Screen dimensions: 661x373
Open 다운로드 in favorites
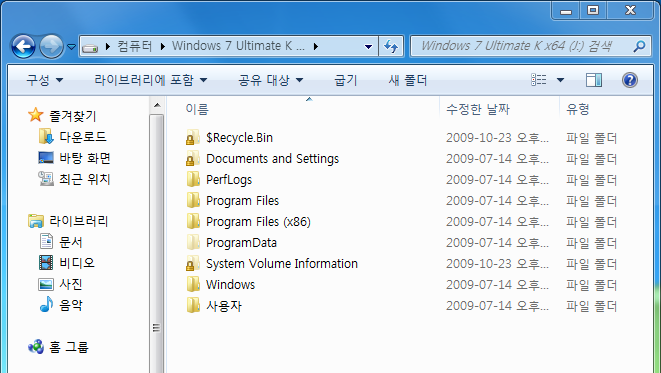(x=83, y=137)
